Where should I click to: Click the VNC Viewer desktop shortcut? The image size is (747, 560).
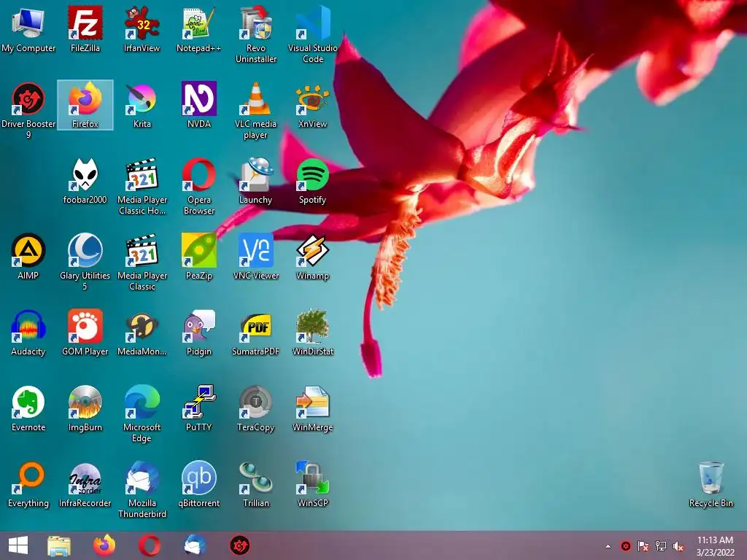tap(256, 256)
